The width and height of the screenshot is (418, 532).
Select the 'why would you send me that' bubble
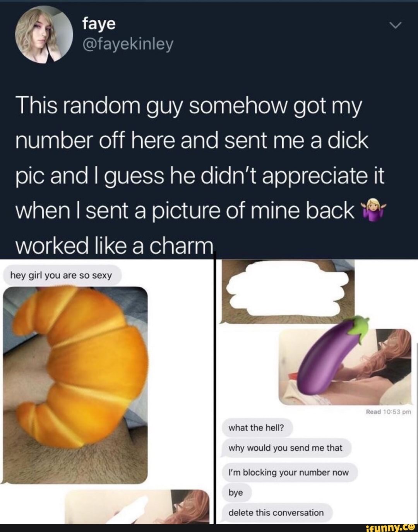click(x=286, y=448)
